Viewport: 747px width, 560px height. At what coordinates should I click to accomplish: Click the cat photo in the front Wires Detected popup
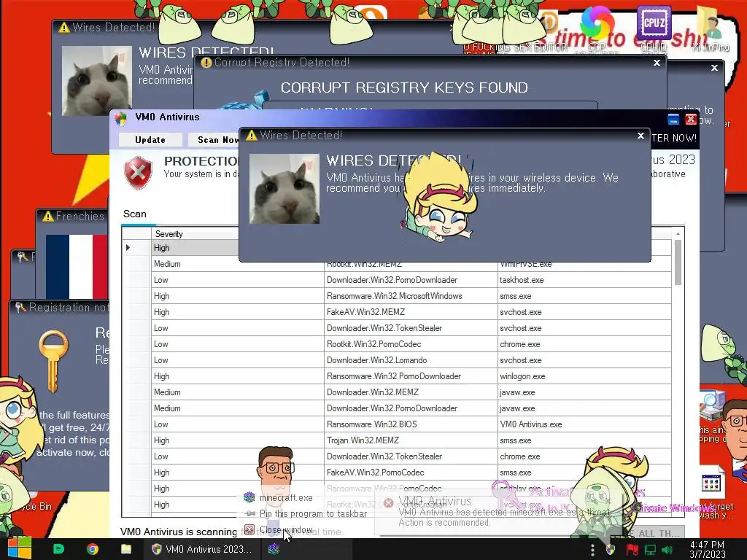[x=285, y=189]
